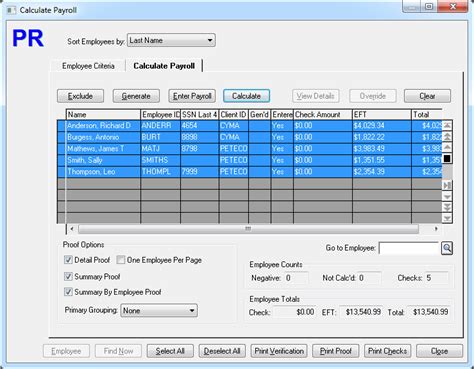Select the Anderson, Richard D row
The height and width of the screenshot is (369, 474).
pos(250,126)
